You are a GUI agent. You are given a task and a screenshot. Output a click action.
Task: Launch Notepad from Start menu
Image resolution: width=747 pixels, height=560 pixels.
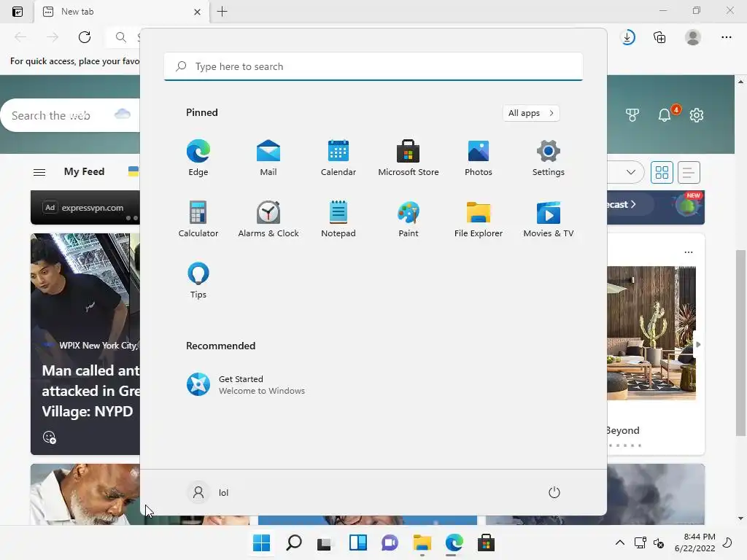tap(338, 219)
